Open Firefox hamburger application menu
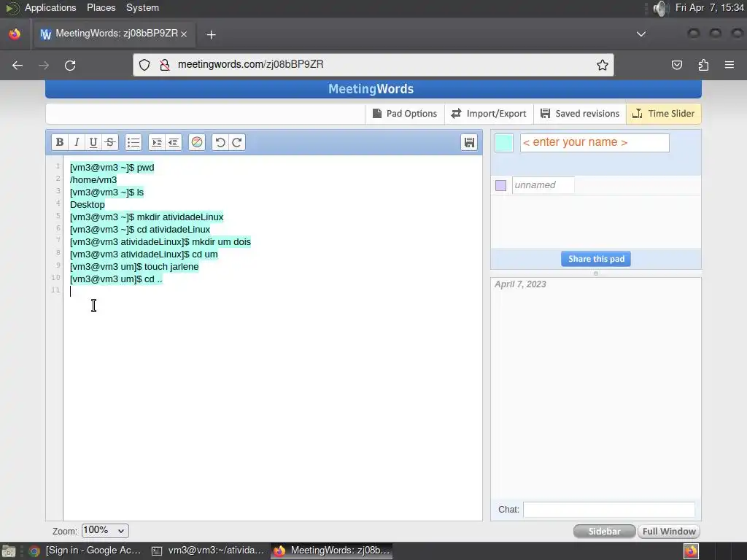 click(x=729, y=65)
